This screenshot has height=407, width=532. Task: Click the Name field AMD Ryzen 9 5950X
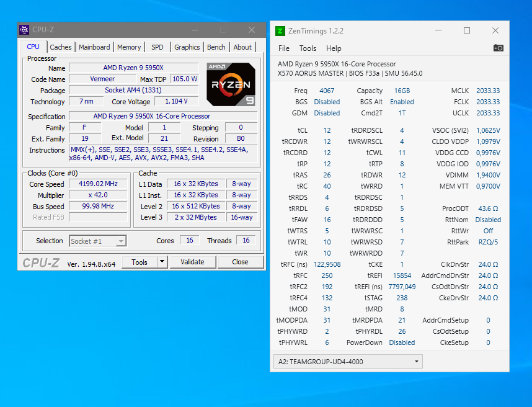(x=133, y=68)
